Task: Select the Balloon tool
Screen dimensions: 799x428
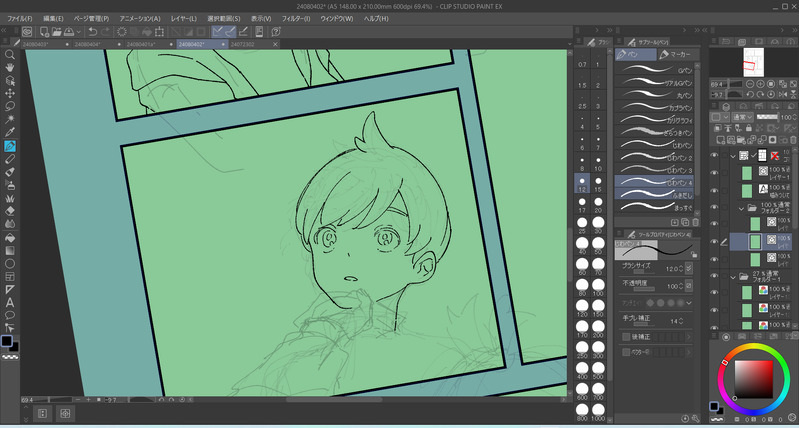Action: pyautogui.click(x=9, y=315)
